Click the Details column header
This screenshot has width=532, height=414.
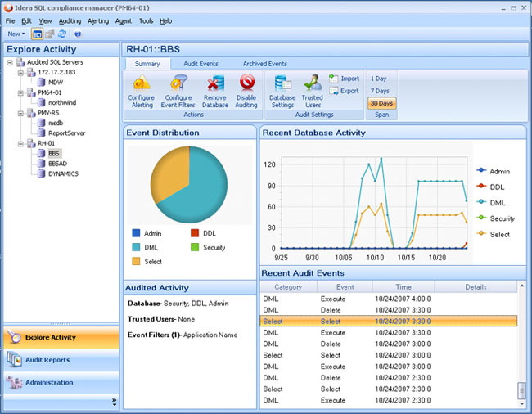(x=476, y=287)
